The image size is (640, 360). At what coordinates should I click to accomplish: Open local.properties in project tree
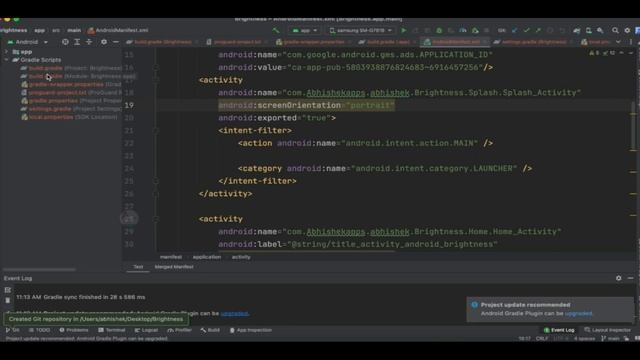(x=69, y=117)
